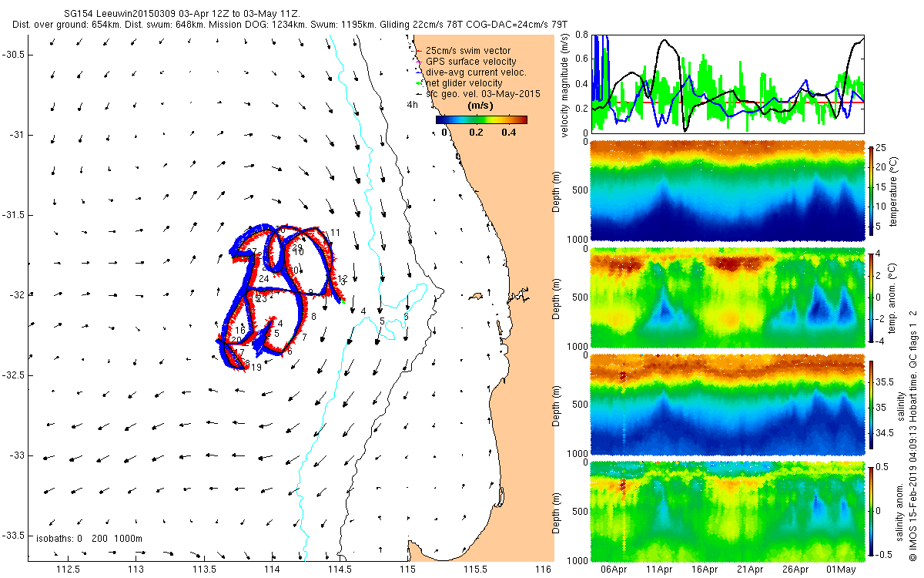The width and height of the screenshot is (924, 578).
Task: Click the 114.5 longitude tick label
Action: tap(340, 569)
